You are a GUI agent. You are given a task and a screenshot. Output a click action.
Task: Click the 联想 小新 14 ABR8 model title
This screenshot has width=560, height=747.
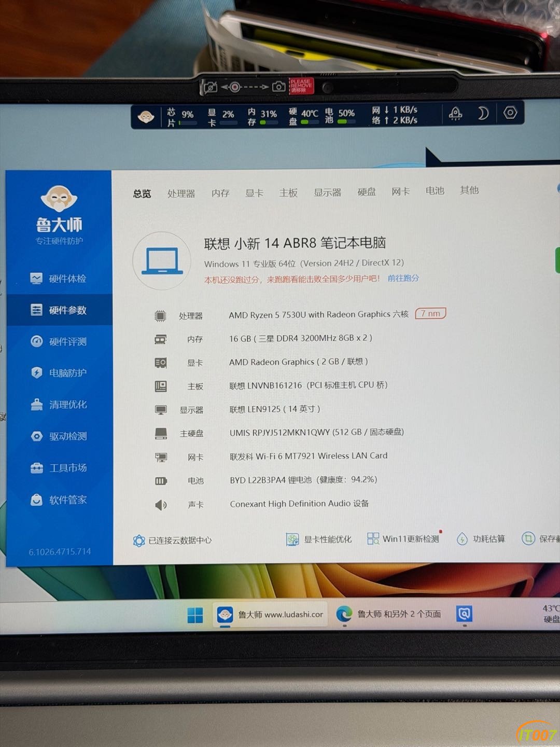295,243
